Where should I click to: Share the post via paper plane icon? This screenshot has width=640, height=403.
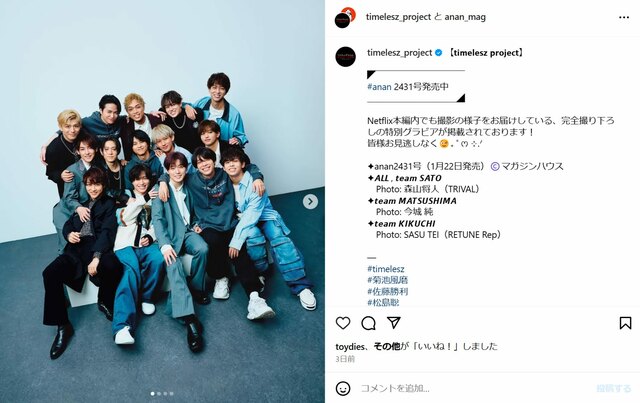(393, 323)
